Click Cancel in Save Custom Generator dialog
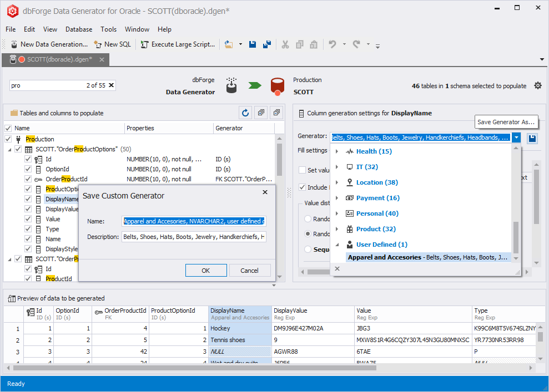549x392 pixels. tap(250, 271)
